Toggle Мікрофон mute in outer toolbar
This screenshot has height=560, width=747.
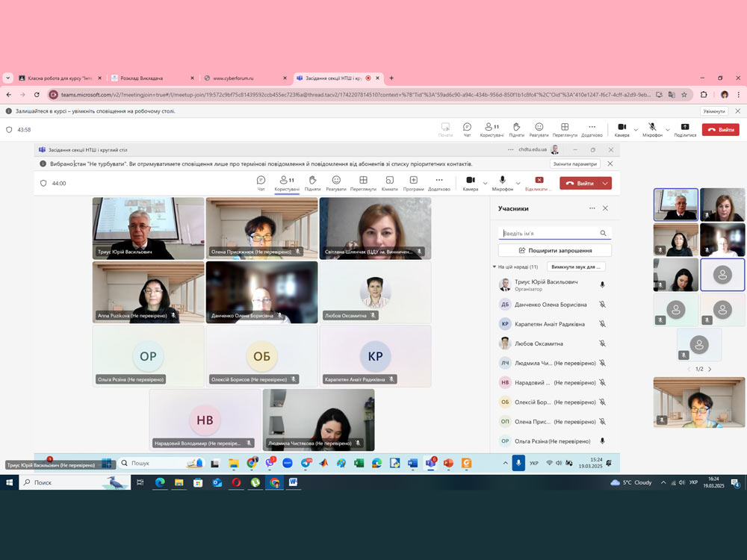pos(652,129)
